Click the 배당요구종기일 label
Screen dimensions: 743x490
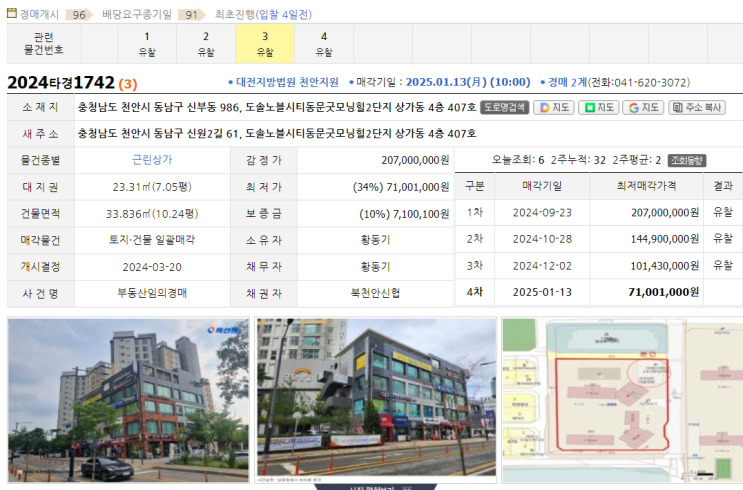tap(137, 15)
